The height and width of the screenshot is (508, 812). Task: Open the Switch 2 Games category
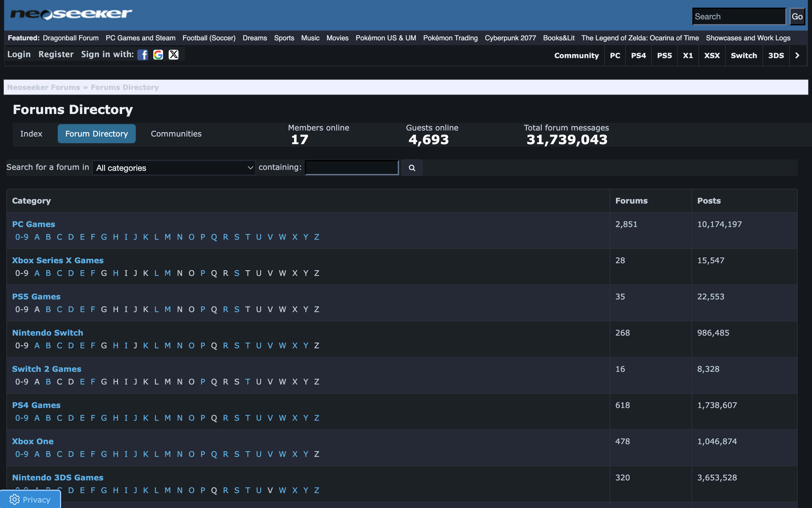47,369
